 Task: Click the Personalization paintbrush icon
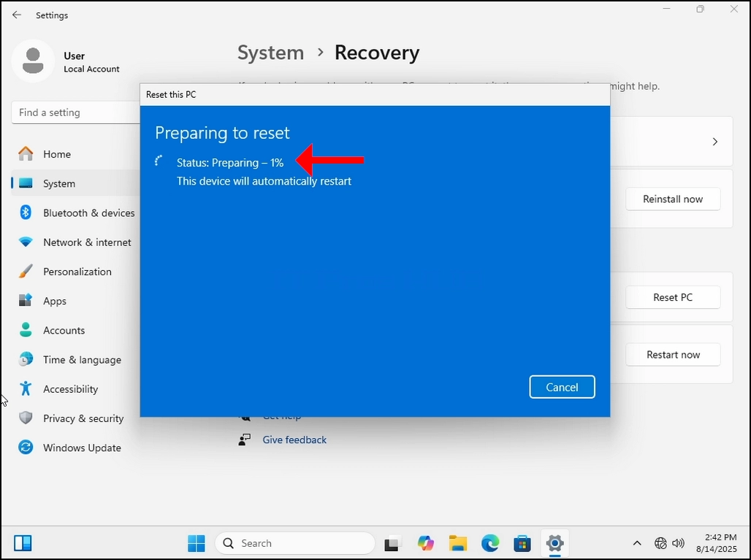tap(26, 271)
